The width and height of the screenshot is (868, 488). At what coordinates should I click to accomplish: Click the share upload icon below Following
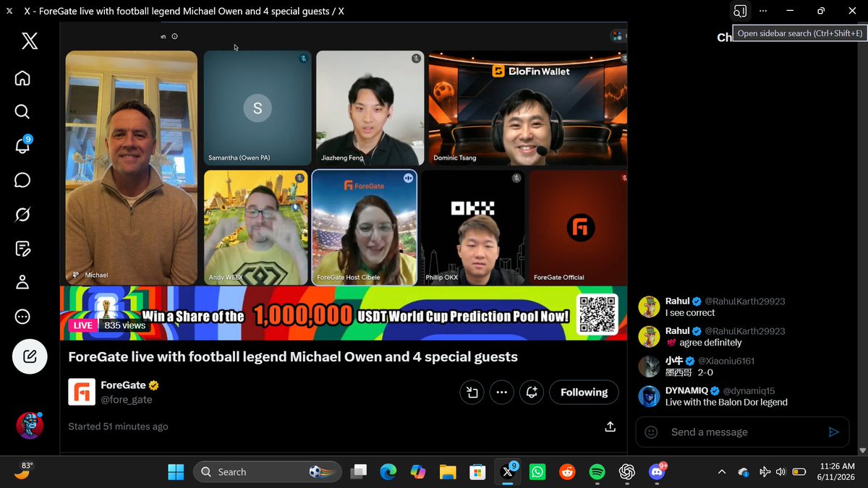click(x=610, y=427)
